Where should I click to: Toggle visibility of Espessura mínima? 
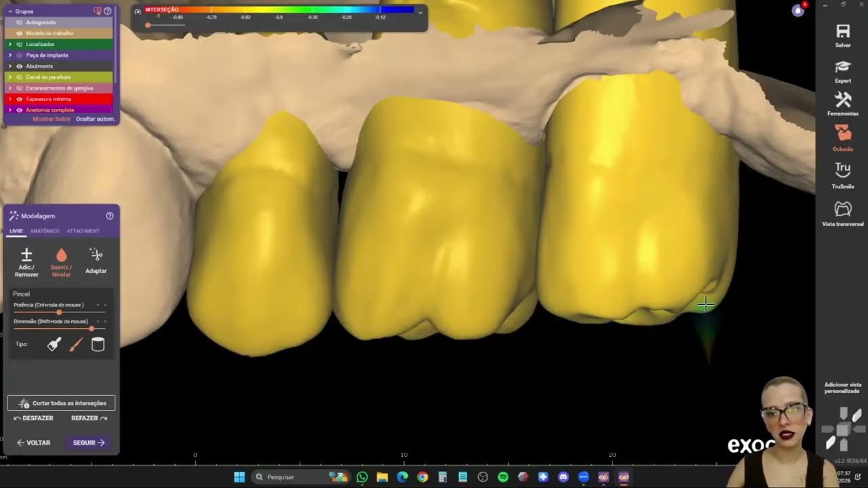(x=19, y=99)
